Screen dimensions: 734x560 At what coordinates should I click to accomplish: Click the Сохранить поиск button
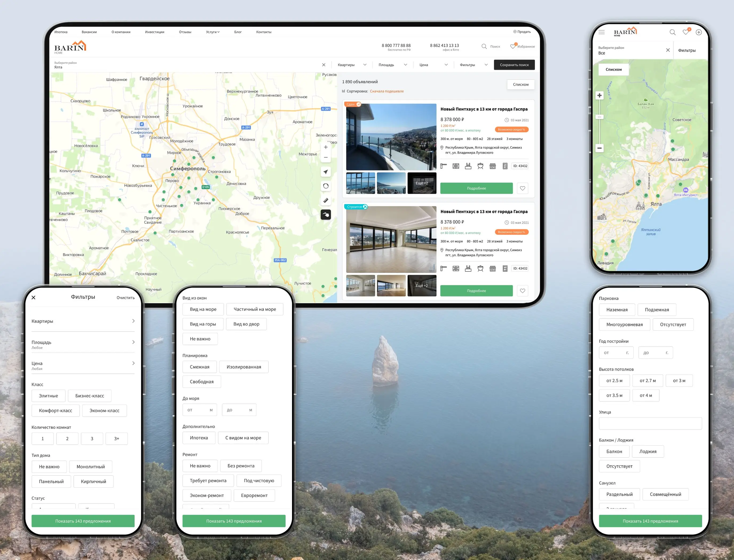514,65
